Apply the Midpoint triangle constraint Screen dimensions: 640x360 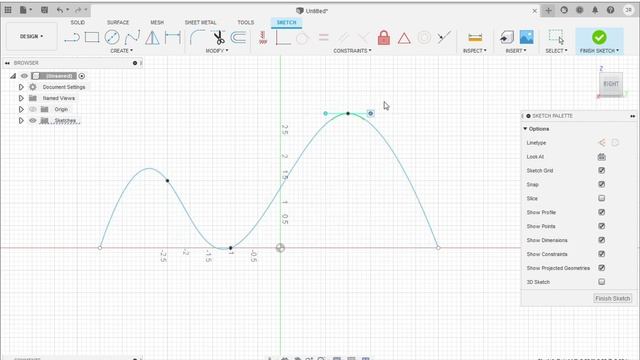click(404, 38)
